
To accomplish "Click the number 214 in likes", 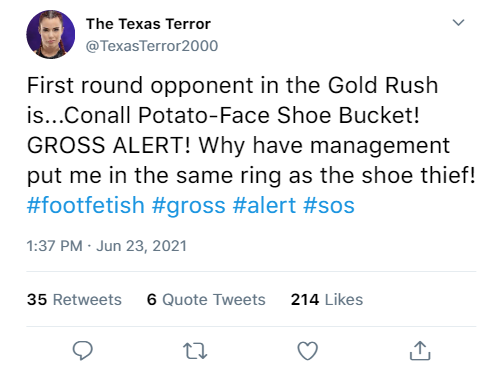I will tap(305, 299).
